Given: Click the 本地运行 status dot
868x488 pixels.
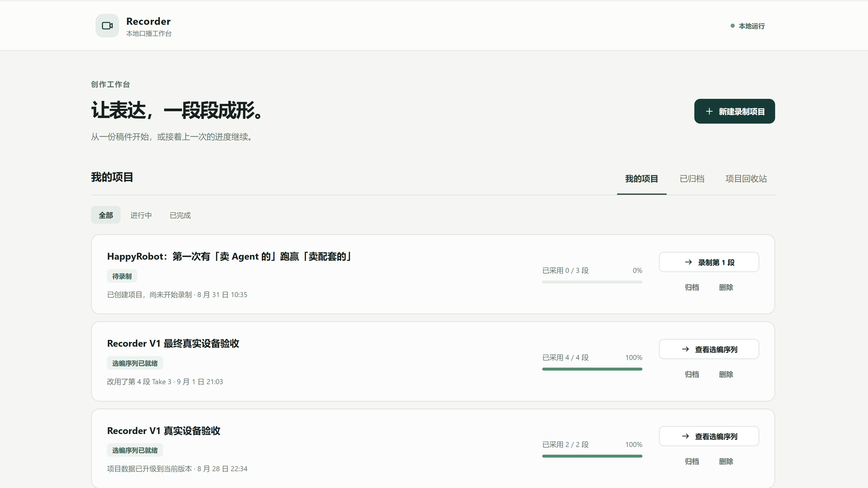Looking at the screenshot, I should click(732, 26).
